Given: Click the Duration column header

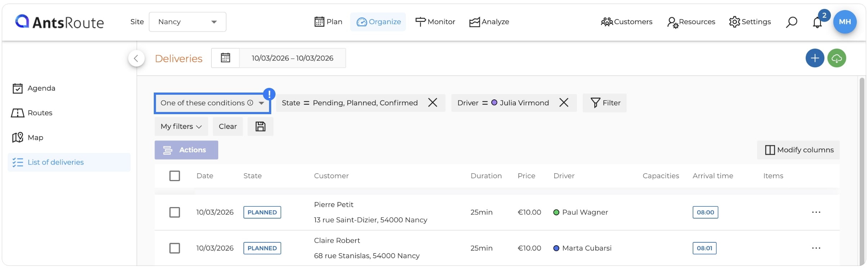Looking at the screenshot, I should (x=486, y=176).
